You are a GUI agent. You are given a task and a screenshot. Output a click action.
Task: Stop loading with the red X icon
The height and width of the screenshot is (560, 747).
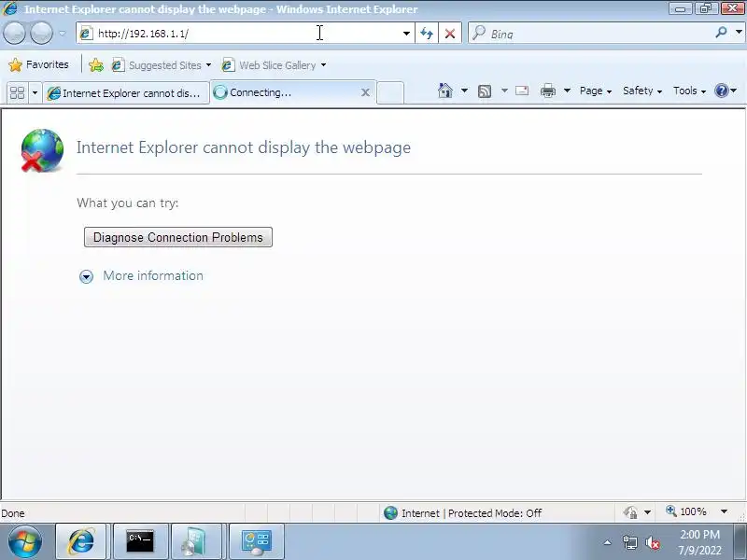click(x=450, y=34)
